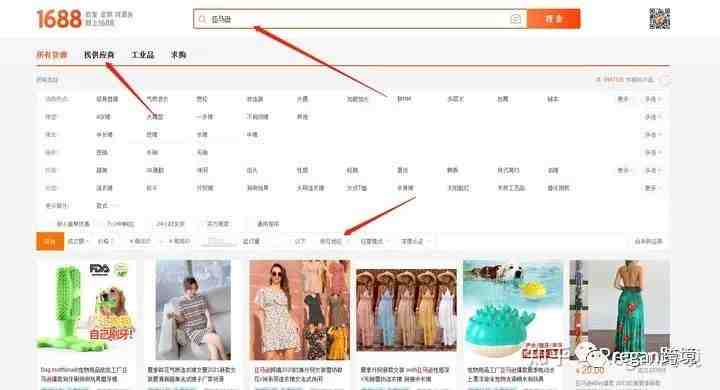Screen dimensions: 720x390
Task: Click the orange 搜索 search button
Action: (x=554, y=19)
